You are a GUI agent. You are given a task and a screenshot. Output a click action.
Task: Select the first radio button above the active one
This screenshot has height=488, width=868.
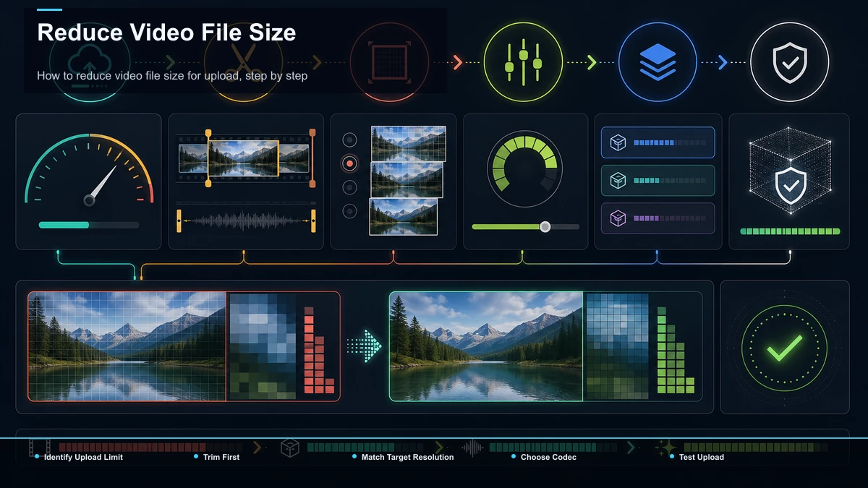349,140
